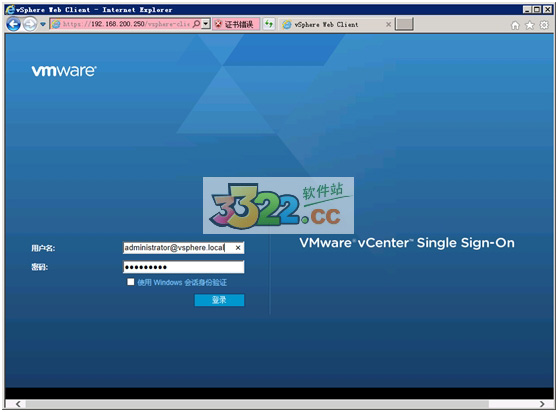558x412 pixels.
Task: Refresh the page with the green arrows icon
Action: point(269,24)
